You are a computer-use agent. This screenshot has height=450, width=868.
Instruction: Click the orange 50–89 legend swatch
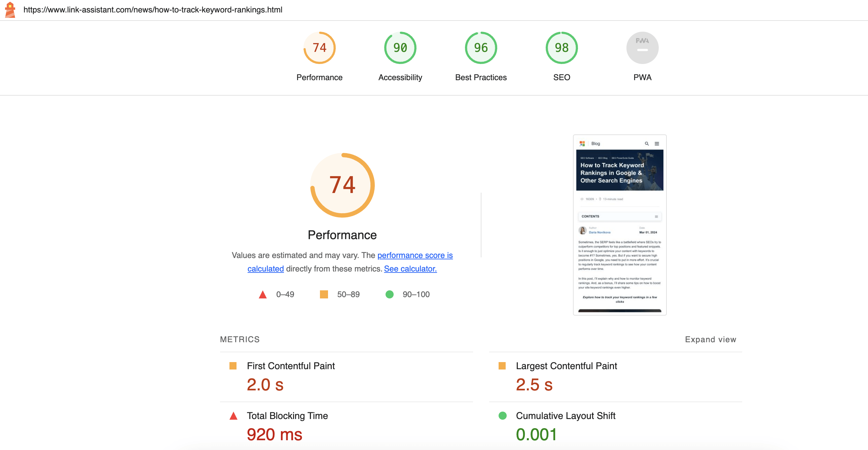point(323,294)
